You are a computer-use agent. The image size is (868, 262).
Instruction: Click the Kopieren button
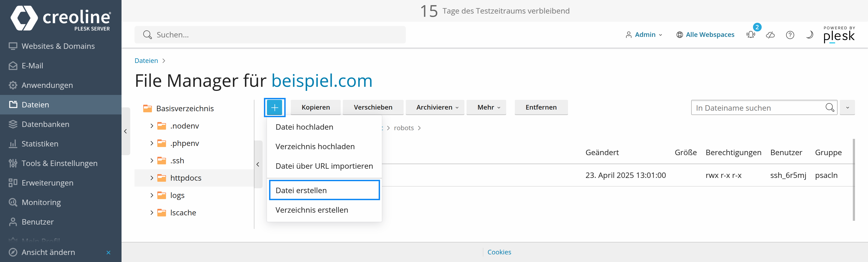316,107
